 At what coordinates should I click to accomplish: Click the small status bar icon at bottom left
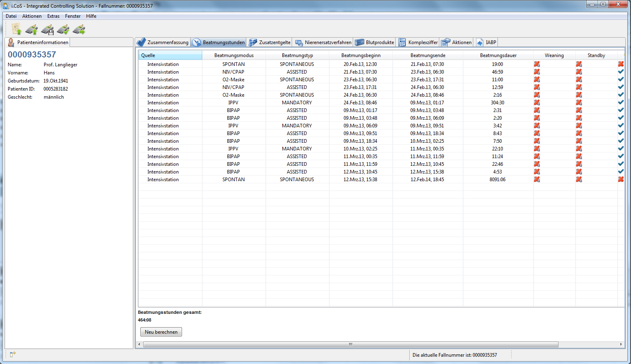click(x=13, y=354)
